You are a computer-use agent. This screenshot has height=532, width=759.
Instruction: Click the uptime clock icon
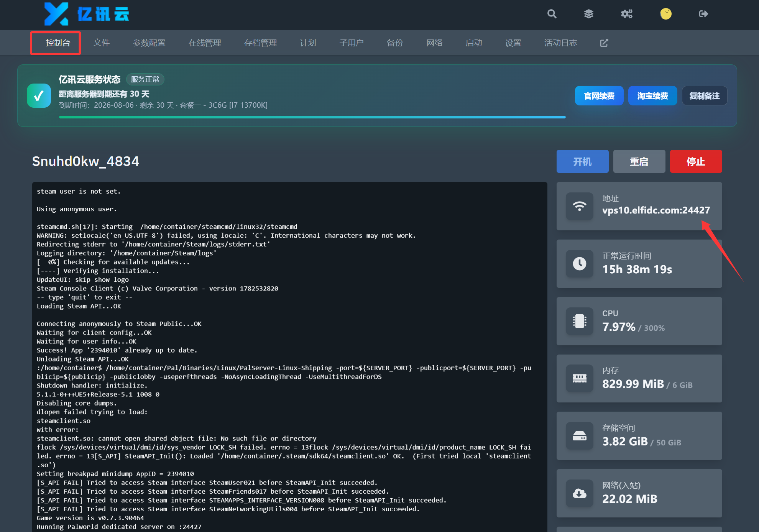coord(580,264)
